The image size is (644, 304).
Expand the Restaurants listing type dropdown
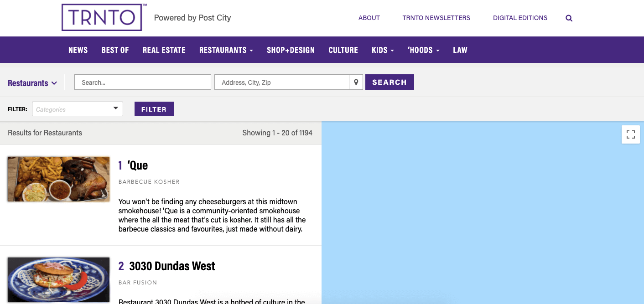pyautogui.click(x=32, y=83)
